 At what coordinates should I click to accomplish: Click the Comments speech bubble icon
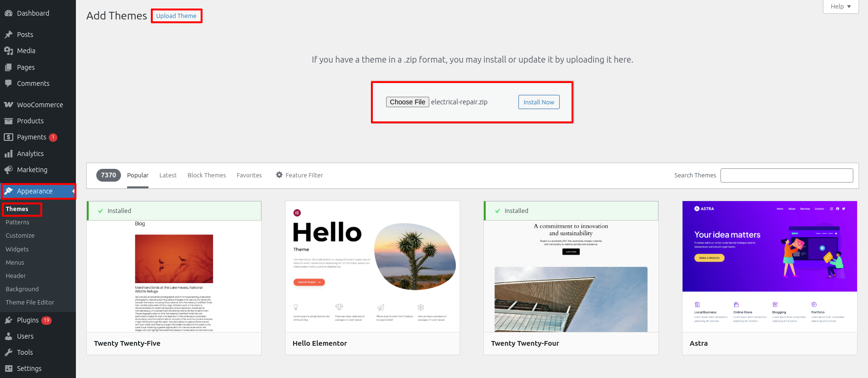pyautogui.click(x=9, y=83)
